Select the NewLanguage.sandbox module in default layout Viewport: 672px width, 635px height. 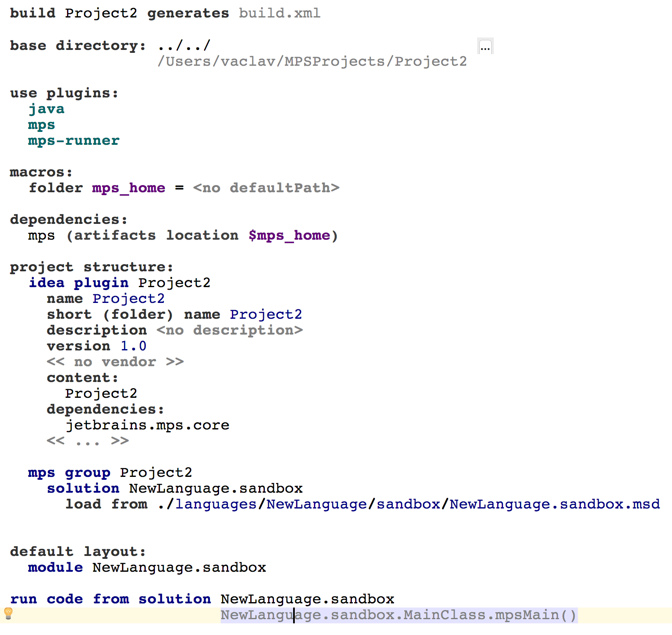[179, 568]
